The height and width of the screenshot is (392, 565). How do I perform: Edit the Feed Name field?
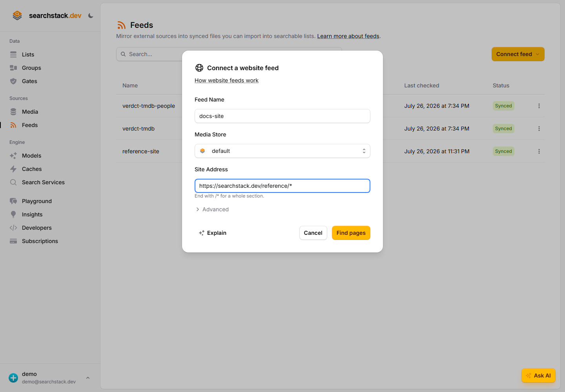(282, 116)
